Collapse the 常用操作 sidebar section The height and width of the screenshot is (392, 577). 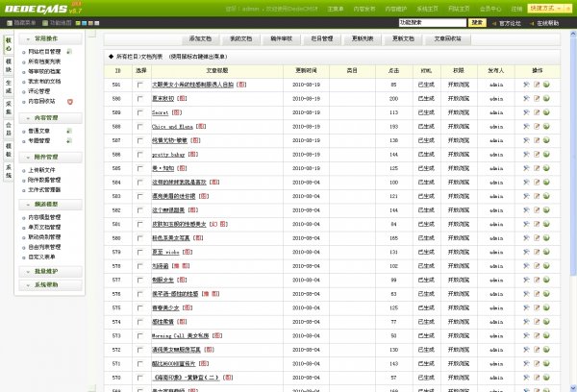50,38
